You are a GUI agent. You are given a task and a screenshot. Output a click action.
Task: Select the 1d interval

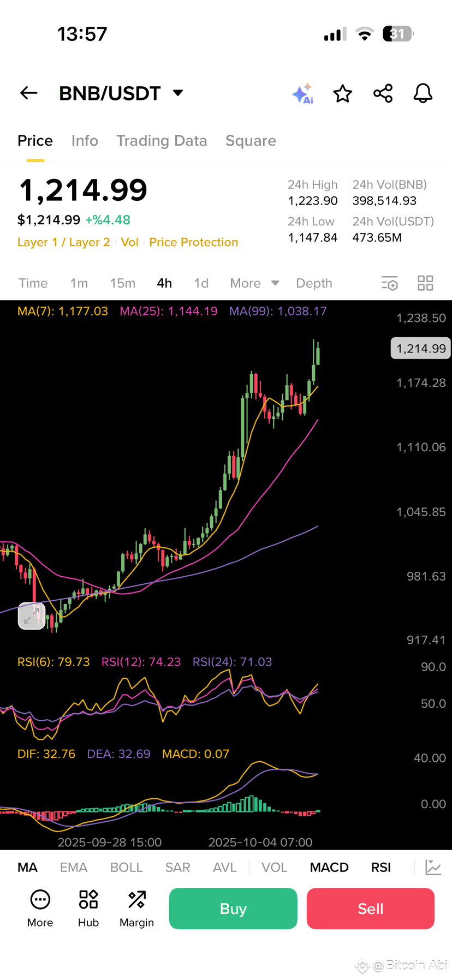(x=201, y=283)
